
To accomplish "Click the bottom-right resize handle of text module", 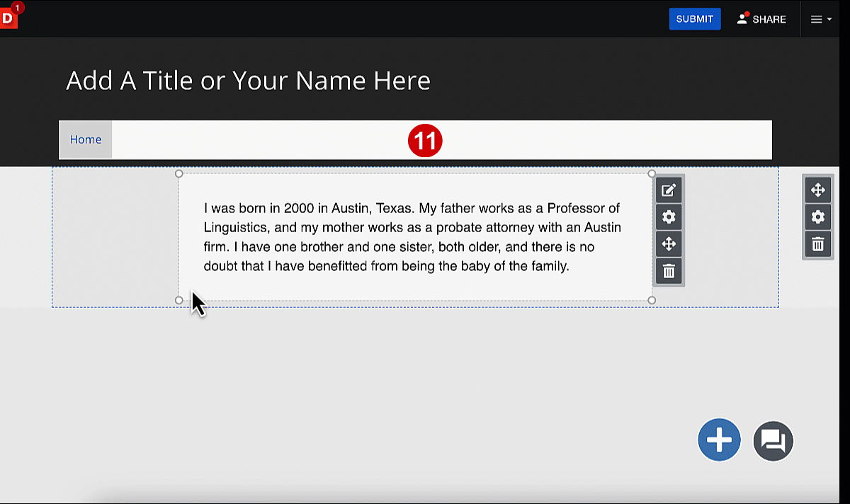I will (x=652, y=300).
